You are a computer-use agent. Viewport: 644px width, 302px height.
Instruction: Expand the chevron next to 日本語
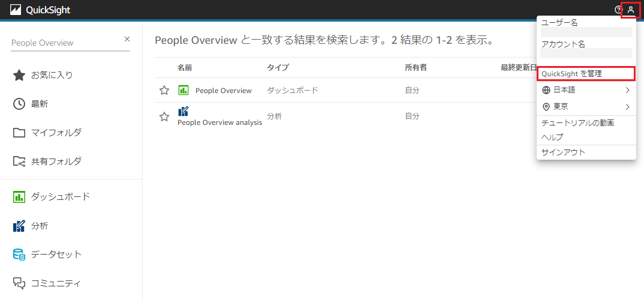(628, 89)
